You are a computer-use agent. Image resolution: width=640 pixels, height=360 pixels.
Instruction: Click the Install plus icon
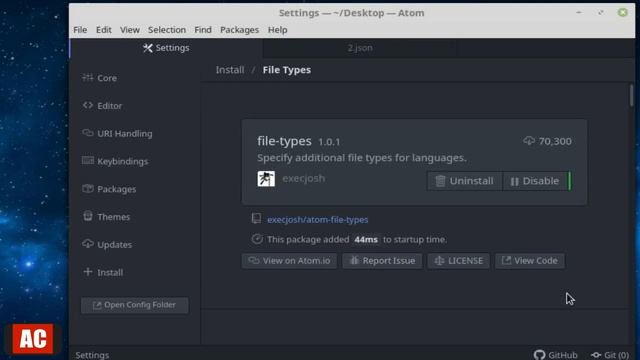pyautogui.click(x=87, y=271)
